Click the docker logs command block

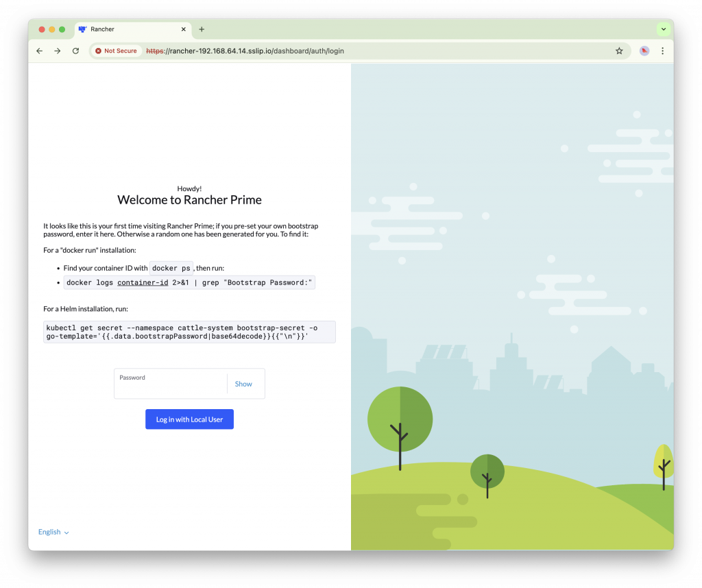tap(189, 282)
